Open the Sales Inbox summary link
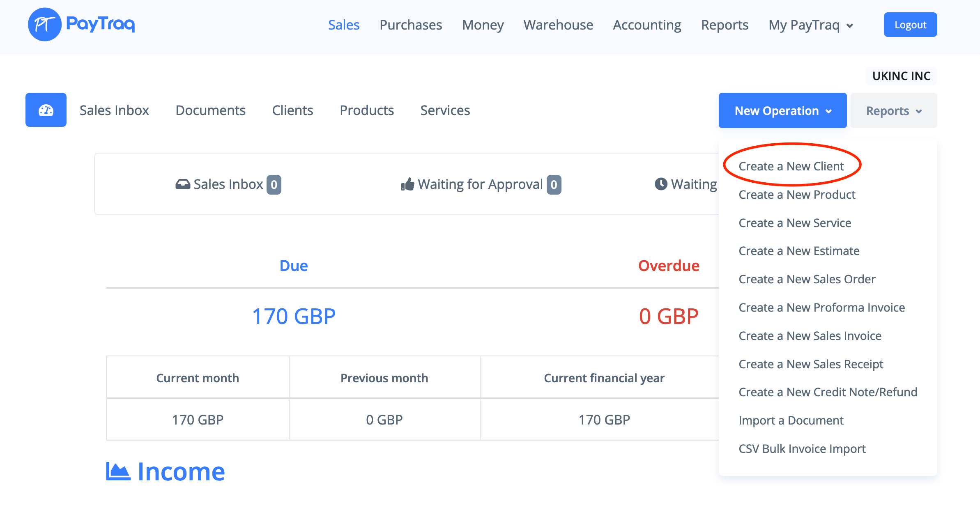 click(228, 184)
